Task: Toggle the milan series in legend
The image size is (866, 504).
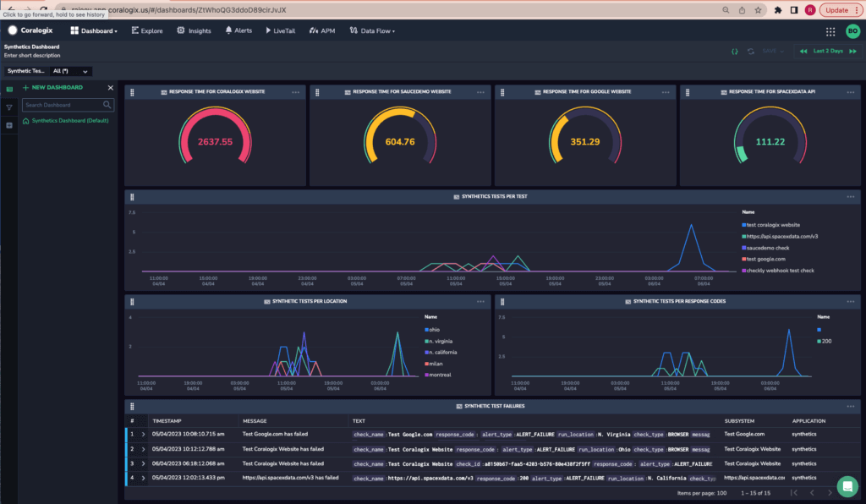Action: point(434,364)
